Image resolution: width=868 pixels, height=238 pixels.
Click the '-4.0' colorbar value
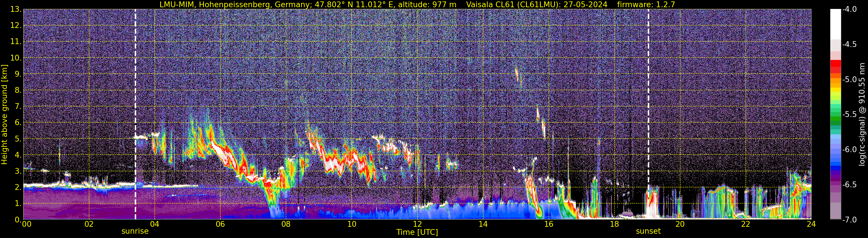click(x=849, y=10)
